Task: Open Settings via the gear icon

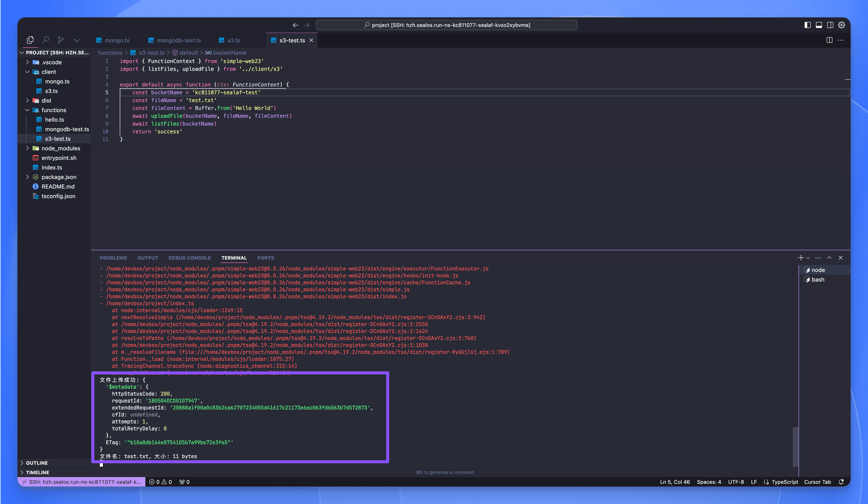Action: (842, 25)
